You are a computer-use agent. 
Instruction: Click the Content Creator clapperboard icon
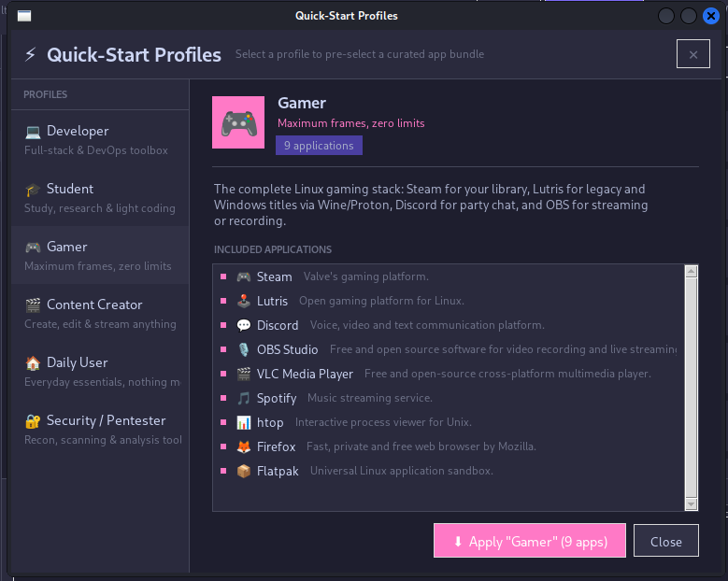(33, 305)
